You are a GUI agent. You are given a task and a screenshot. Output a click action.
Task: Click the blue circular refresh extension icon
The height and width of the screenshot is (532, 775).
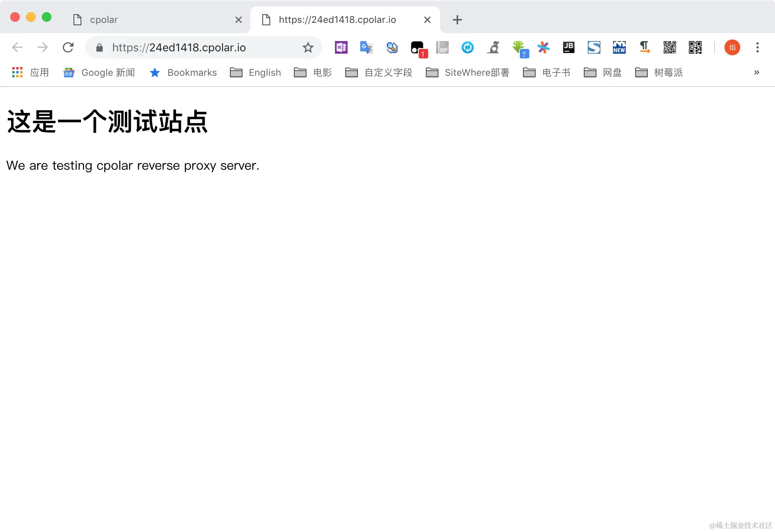coord(467,48)
